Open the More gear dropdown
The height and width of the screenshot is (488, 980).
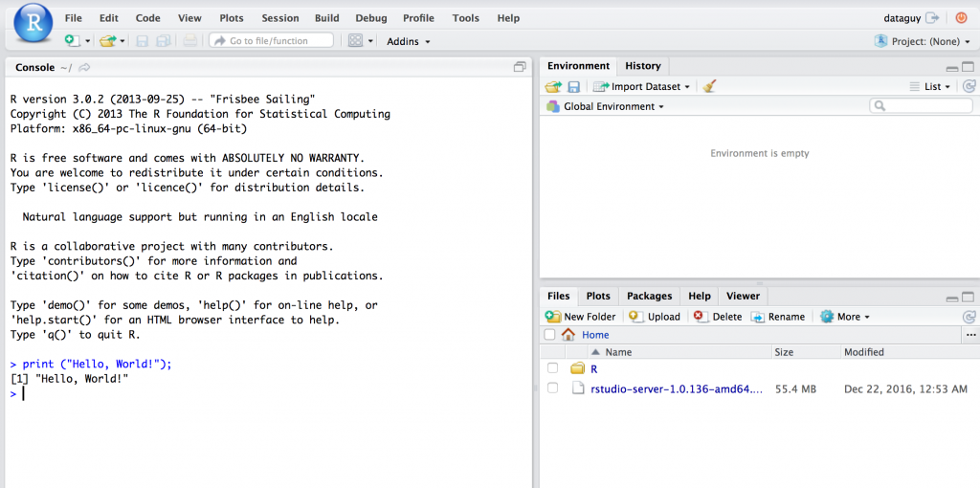pos(845,317)
